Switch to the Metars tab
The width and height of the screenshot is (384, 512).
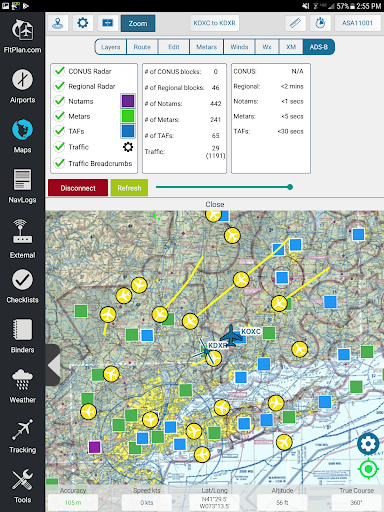coord(206,47)
